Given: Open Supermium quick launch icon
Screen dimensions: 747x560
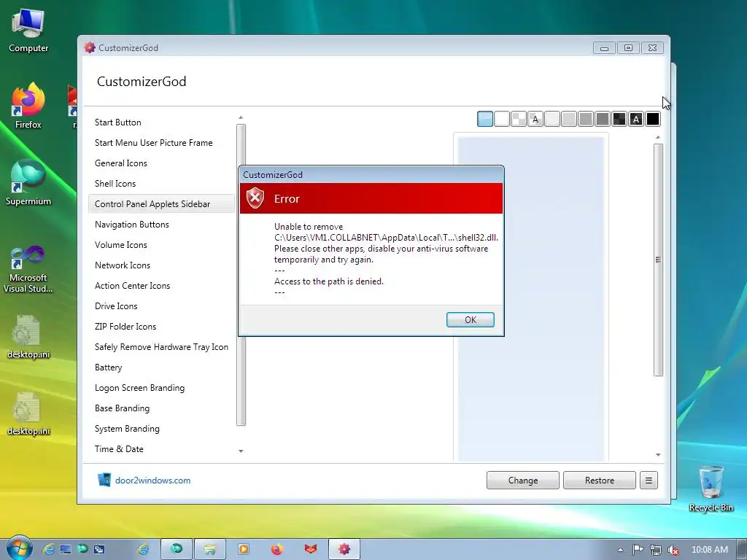Looking at the screenshot, I should 82,549.
